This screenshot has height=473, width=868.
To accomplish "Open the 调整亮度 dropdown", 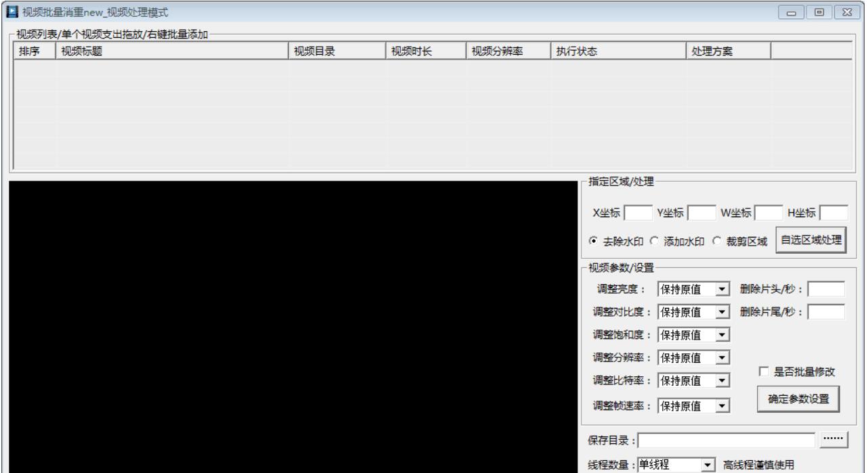I will point(722,290).
